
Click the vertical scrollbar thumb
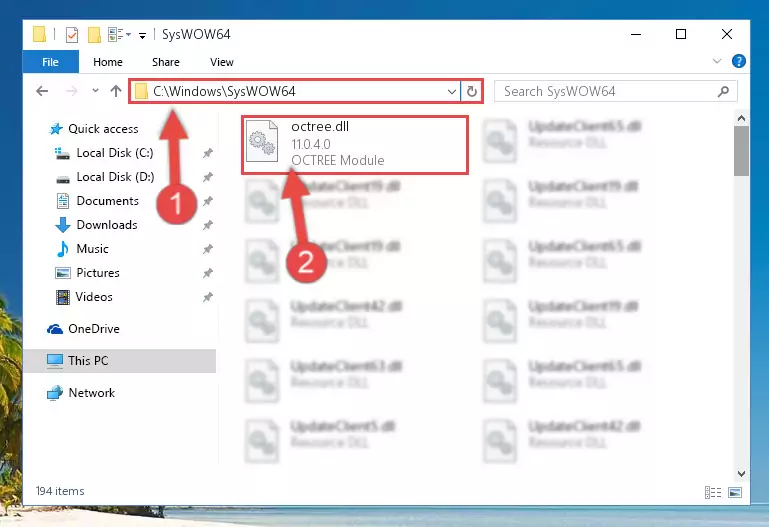click(741, 151)
